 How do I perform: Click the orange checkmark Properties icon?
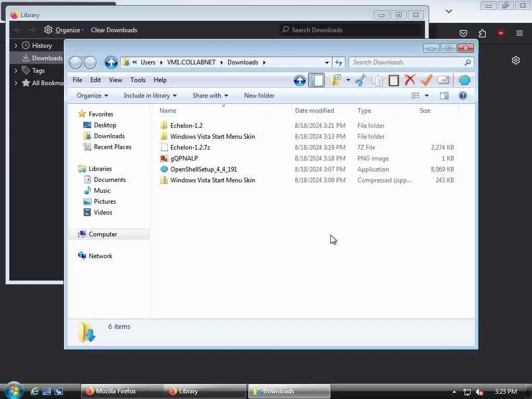click(427, 81)
